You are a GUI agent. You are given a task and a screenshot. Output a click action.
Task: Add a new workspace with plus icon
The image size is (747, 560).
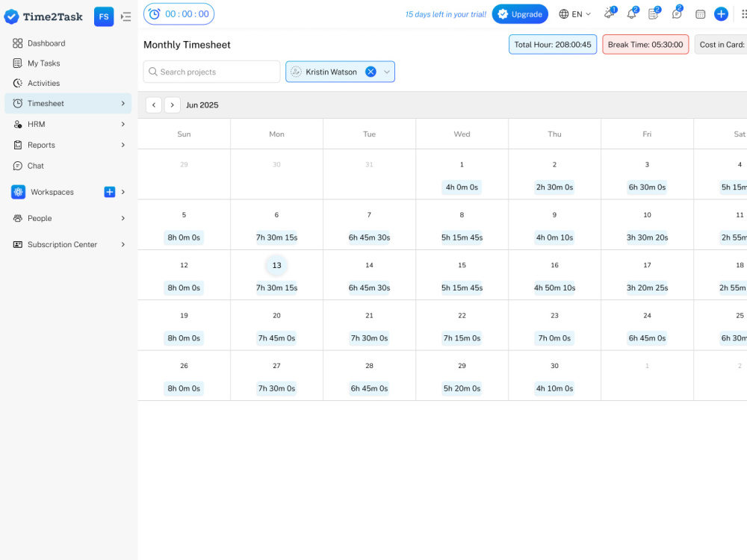coord(110,192)
